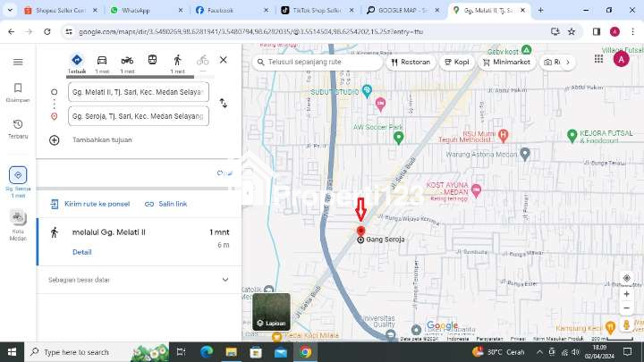The width and height of the screenshot is (644, 362).
Task: Open the Google Maps hamburger menu
Action: (x=18, y=62)
